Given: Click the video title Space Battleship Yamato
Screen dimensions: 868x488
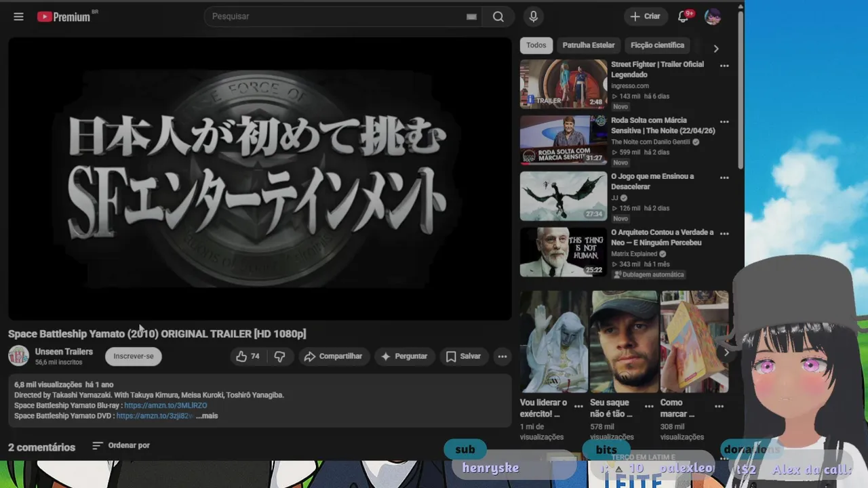Looking at the screenshot, I should [x=157, y=333].
